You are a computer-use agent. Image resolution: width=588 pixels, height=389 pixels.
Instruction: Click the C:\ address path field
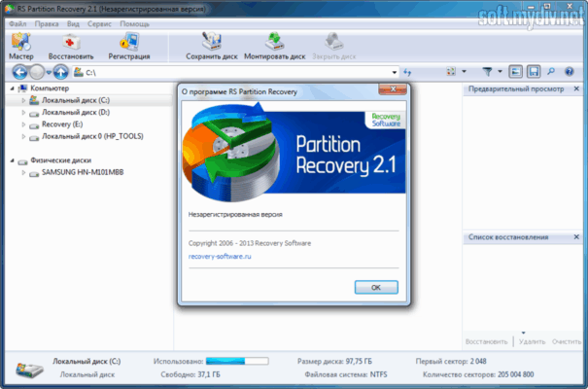(236, 72)
